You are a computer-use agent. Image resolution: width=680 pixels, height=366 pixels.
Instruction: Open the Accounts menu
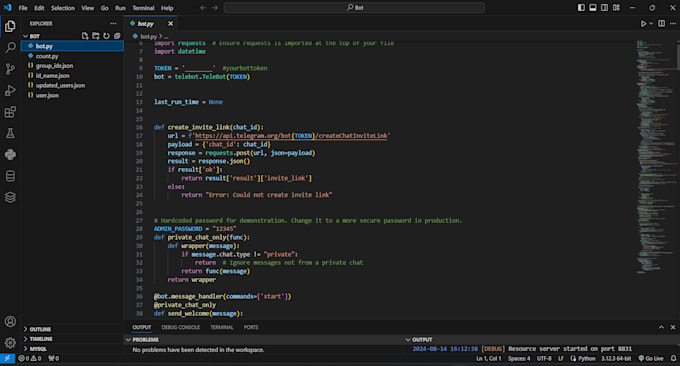(x=10, y=321)
